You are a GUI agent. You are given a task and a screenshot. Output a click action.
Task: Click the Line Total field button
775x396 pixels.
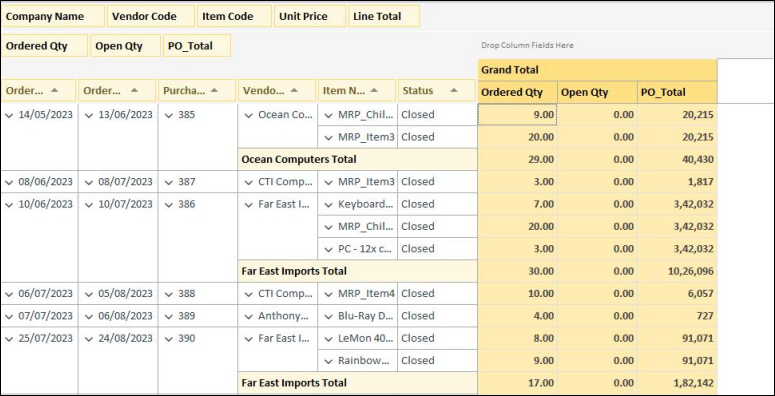pyautogui.click(x=384, y=16)
